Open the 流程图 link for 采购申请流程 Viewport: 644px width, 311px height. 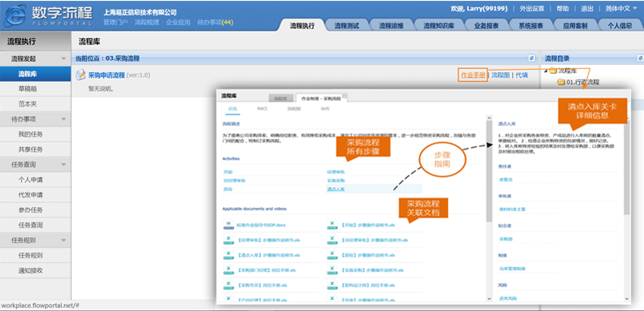click(x=501, y=75)
